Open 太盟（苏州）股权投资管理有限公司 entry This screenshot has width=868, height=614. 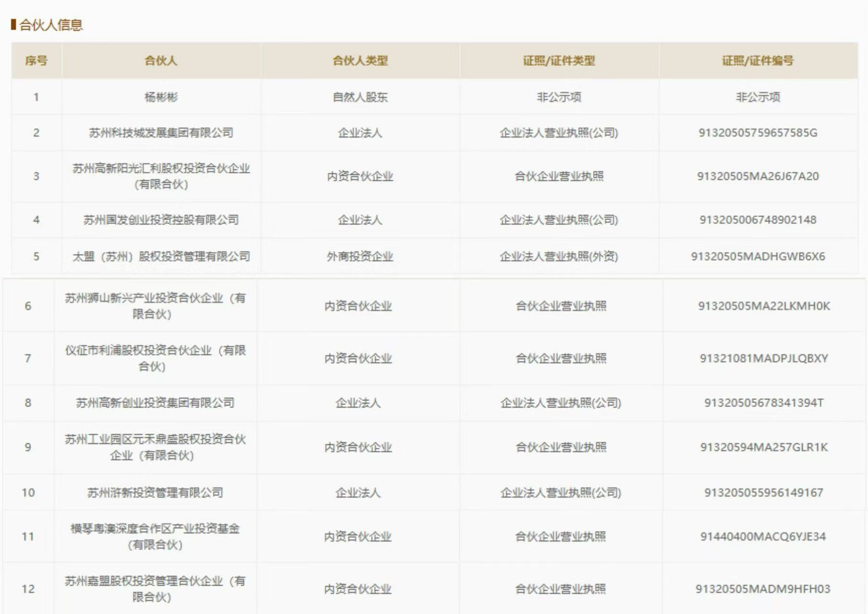(x=161, y=256)
